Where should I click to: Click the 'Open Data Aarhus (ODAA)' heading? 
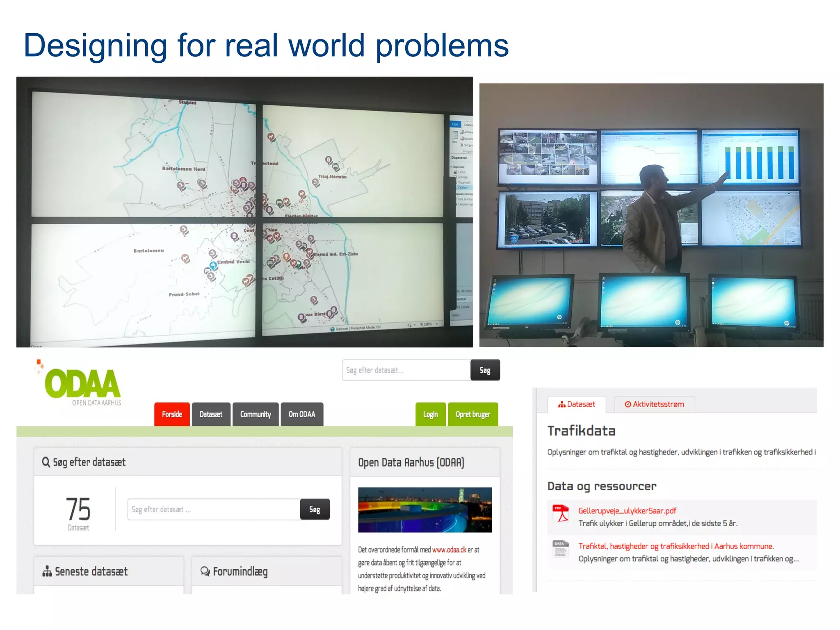[411, 462]
